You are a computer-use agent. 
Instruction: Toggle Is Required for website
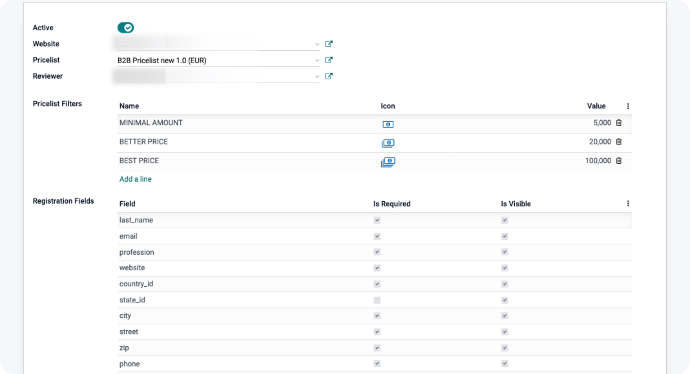(x=377, y=268)
